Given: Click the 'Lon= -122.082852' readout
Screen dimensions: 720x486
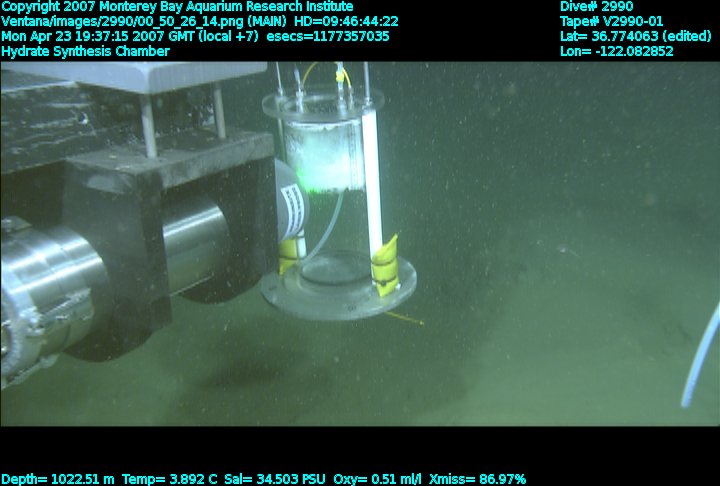Looking at the screenshot, I should [617, 51].
